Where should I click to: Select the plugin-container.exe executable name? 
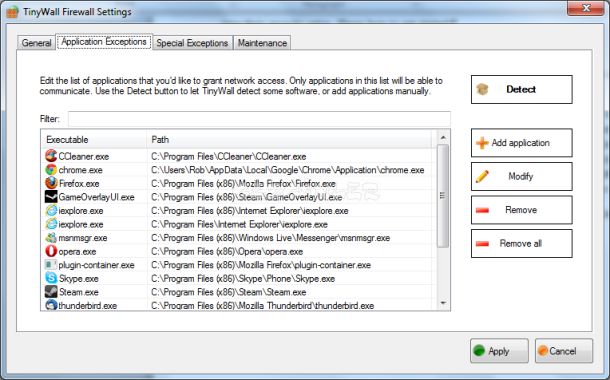pyautogui.click(x=96, y=265)
